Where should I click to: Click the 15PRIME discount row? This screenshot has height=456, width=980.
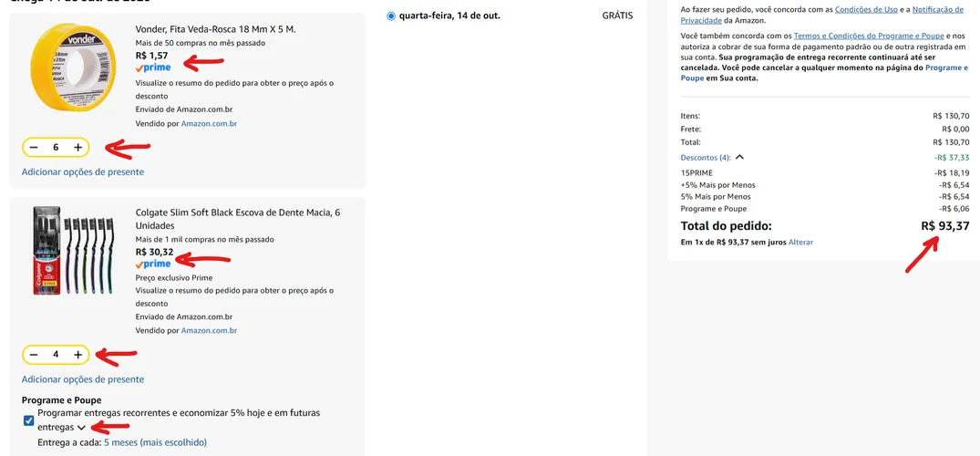(825, 172)
